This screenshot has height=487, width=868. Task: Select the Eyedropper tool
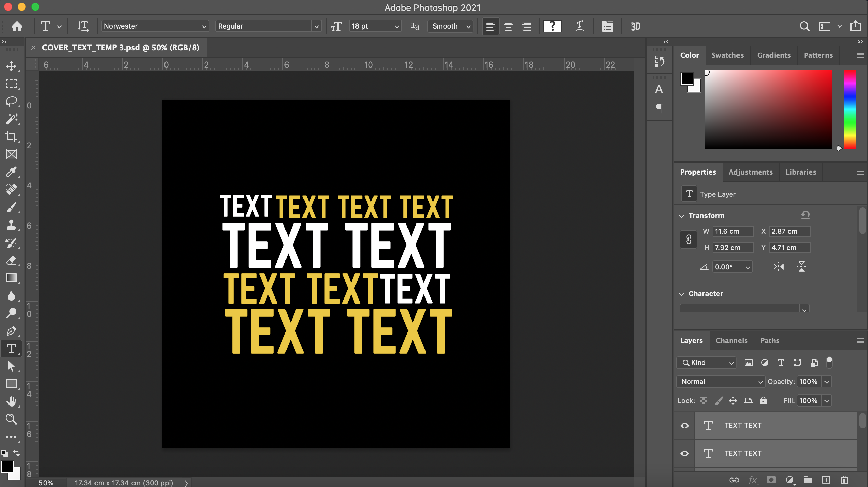12,172
